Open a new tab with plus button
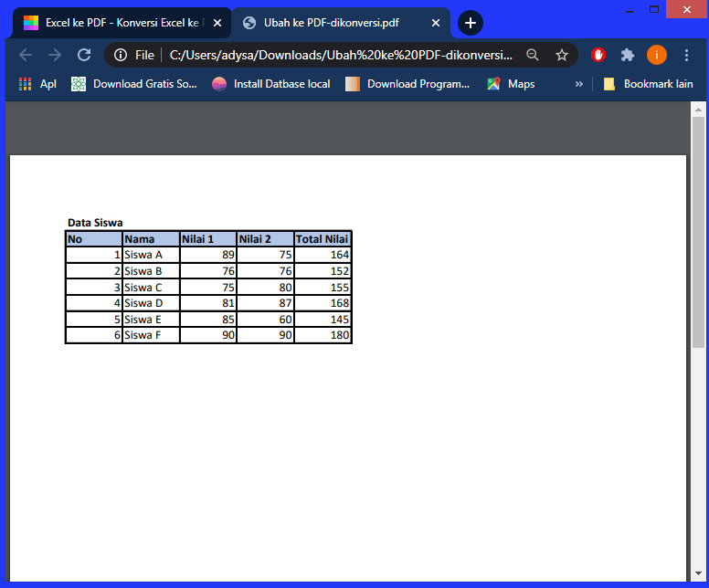Screen dimensions: 709x588 pos(471,23)
